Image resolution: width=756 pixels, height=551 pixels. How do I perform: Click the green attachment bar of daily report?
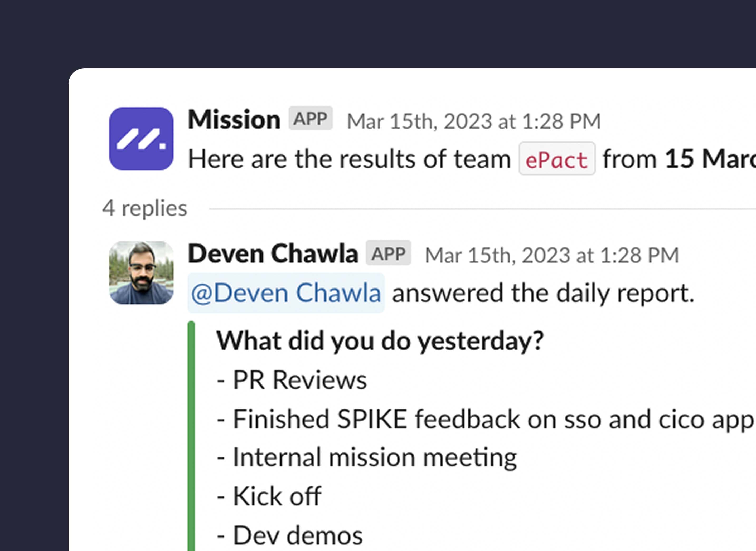click(x=191, y=436)
